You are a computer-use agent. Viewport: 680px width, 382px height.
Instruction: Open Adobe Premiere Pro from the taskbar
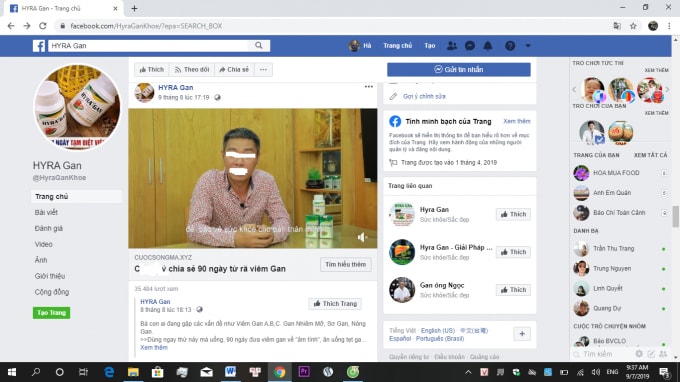304,372
